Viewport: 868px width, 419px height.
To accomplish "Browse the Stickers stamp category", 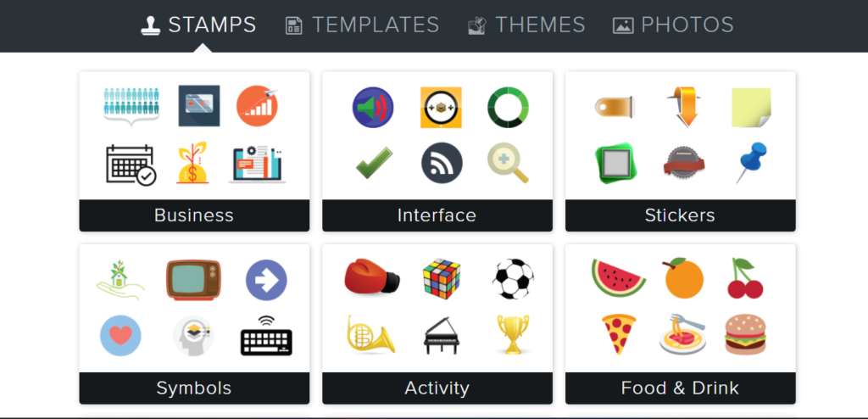I will [x=680, y=215].
